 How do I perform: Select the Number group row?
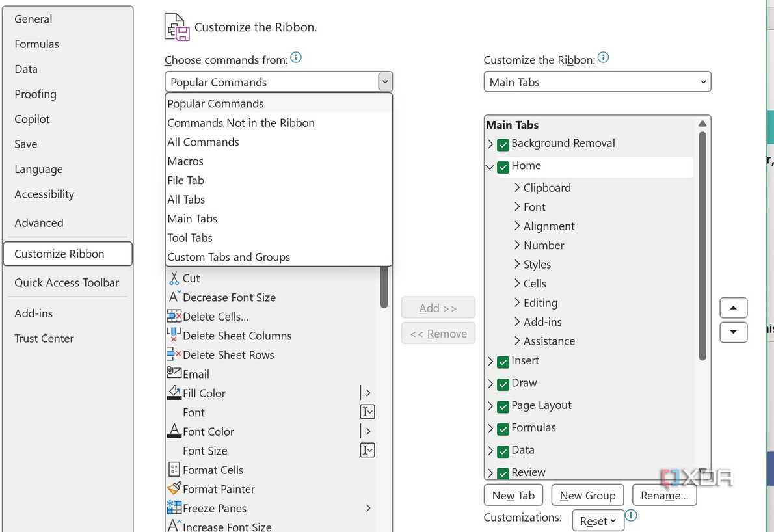click(544, 245)
